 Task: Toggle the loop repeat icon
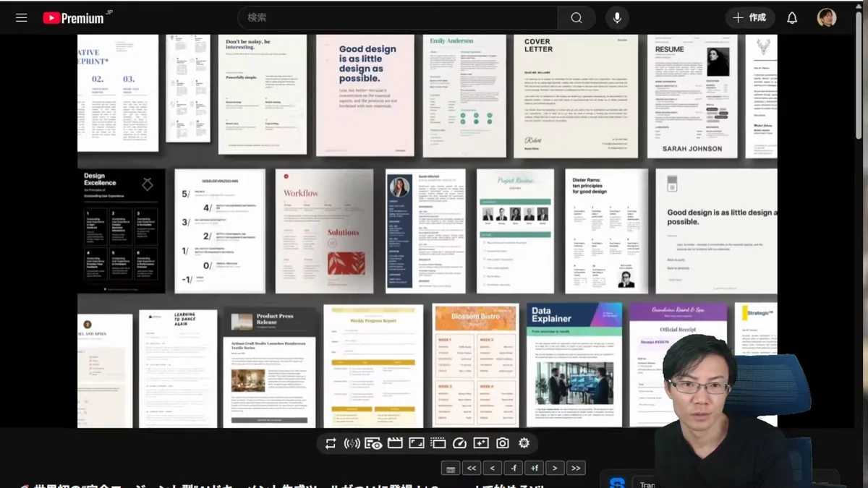click(331, 443)
